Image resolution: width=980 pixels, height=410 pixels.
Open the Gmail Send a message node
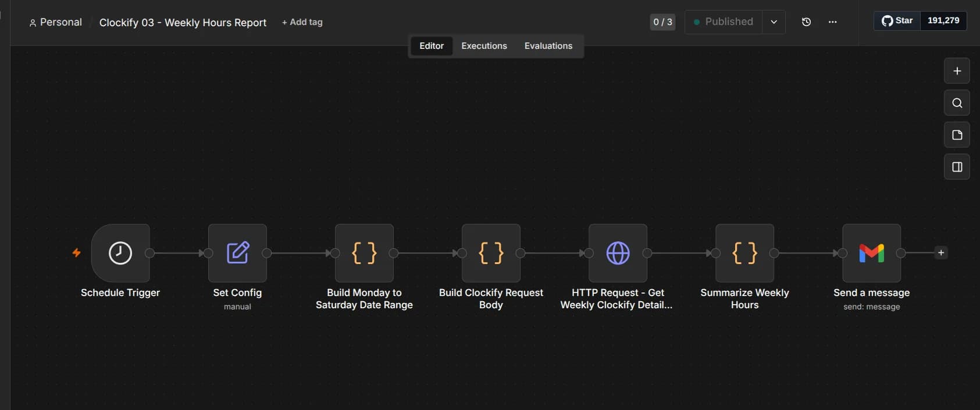click(x=871, y=253)
